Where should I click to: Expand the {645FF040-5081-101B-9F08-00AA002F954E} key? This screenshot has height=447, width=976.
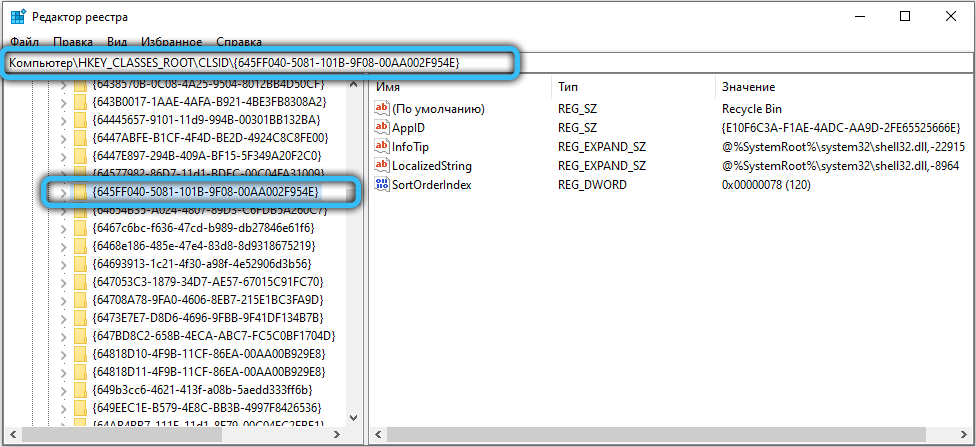(x=64, y=191)
